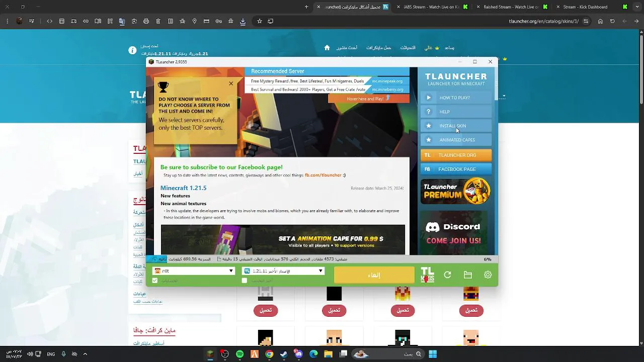This screenshot has height=362, width=644.
Task: Click the refresh icon in TLauncher
Action: (447, 275)
